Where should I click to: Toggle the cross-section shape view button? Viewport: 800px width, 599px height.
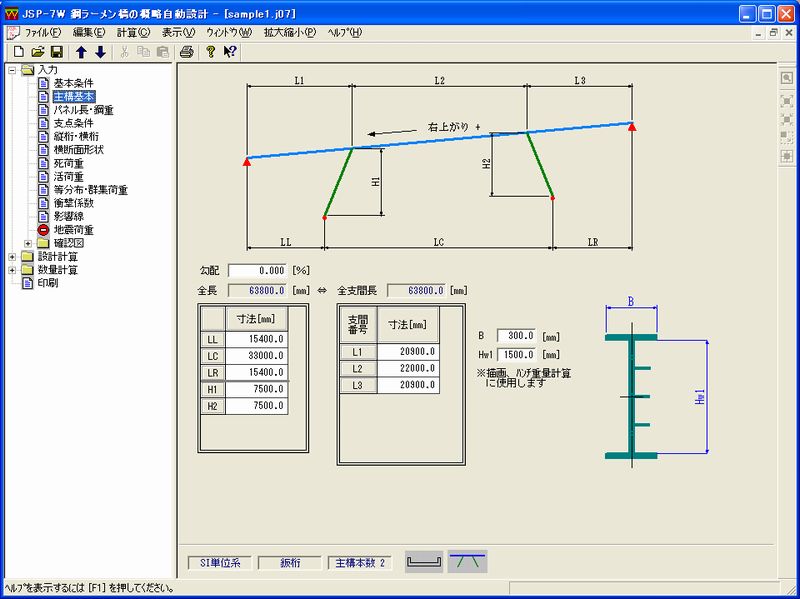tap(424, 562)
